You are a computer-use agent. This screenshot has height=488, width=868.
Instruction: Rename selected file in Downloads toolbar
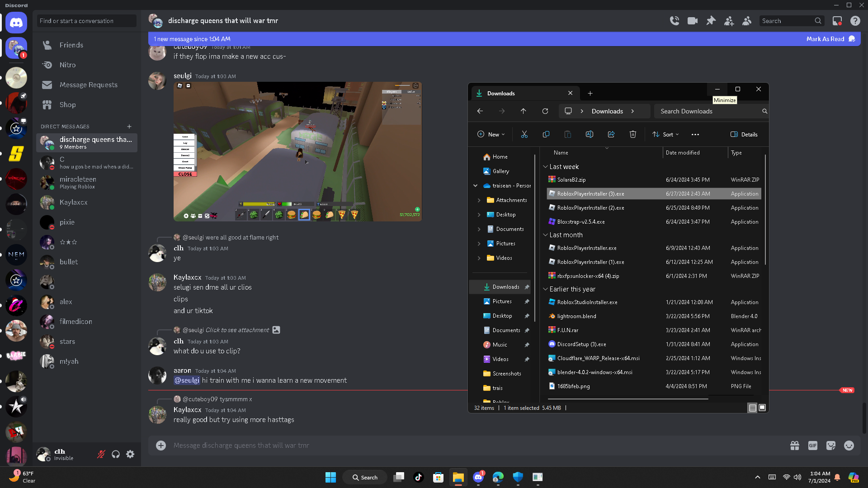590,134
